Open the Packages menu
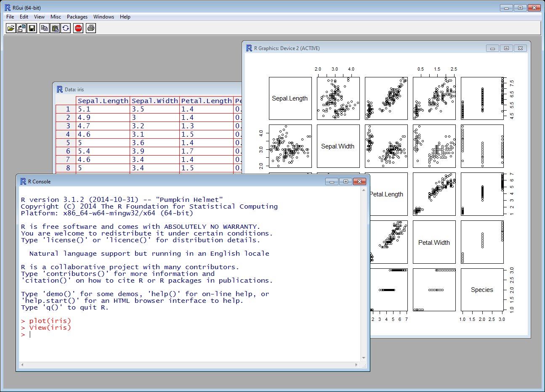The image size is (545, 392). [77, 17]
